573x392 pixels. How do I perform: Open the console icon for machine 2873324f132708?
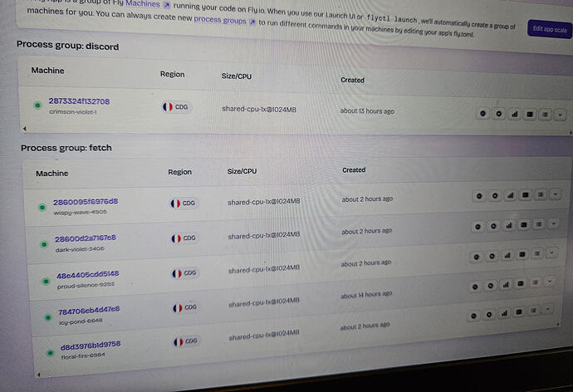(530, 115)
